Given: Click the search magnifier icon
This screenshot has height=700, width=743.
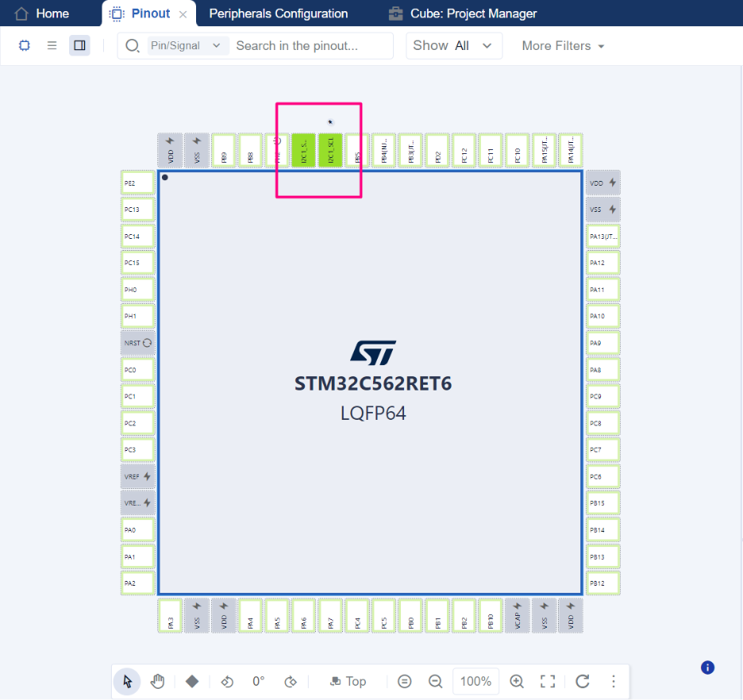Looking at the screenshot, I should pyautogui.click(x=133, y=46).
